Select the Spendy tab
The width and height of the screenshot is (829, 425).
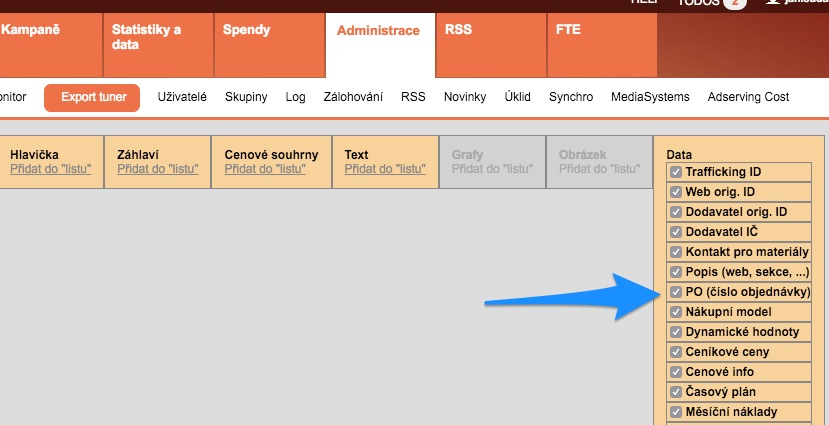246,31
